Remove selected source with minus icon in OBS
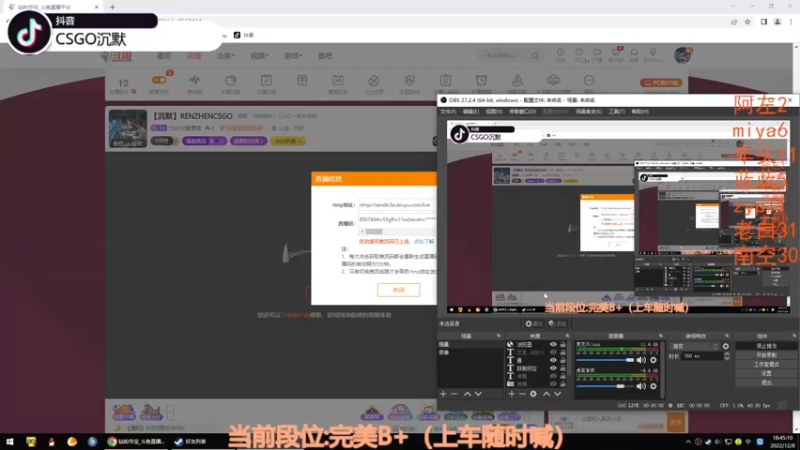The height and width of the screenshot is (450, 800). (x=522, y=394)
